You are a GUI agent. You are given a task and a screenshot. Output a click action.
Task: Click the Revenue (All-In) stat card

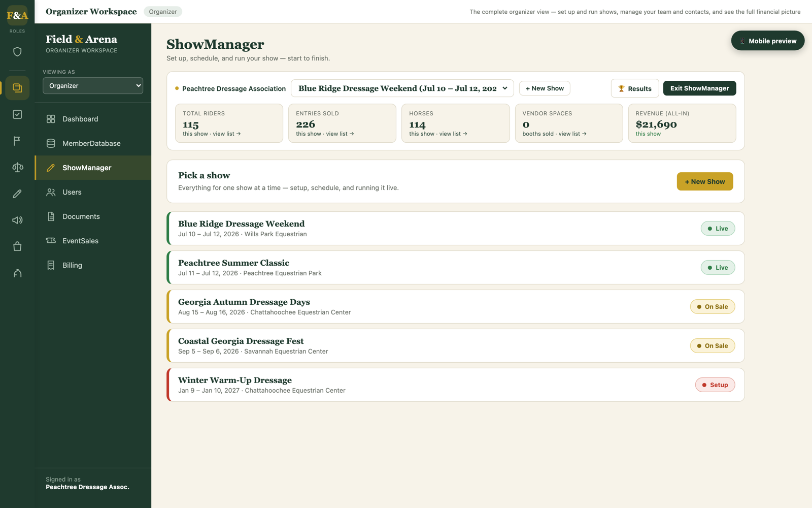point(682,123)
